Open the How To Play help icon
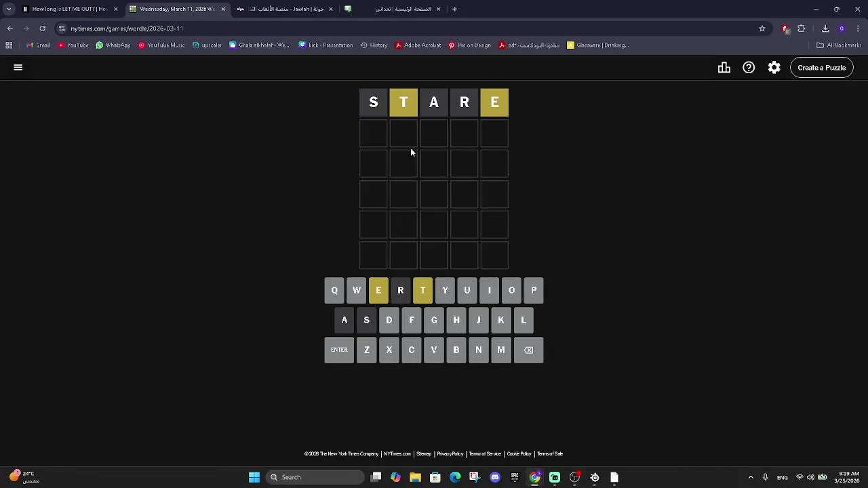This screenshot has height=488, width=868. click(749, 68)
